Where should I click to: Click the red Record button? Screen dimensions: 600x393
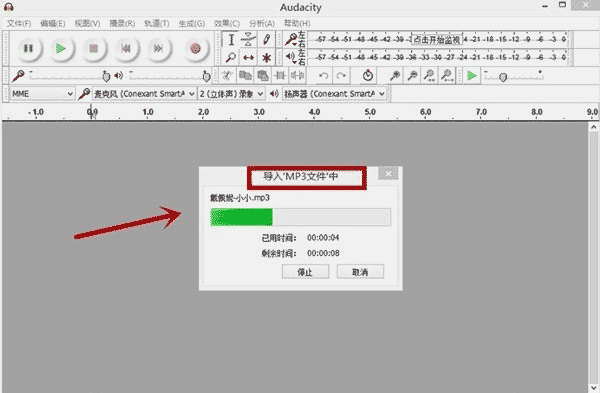[196, 49]
